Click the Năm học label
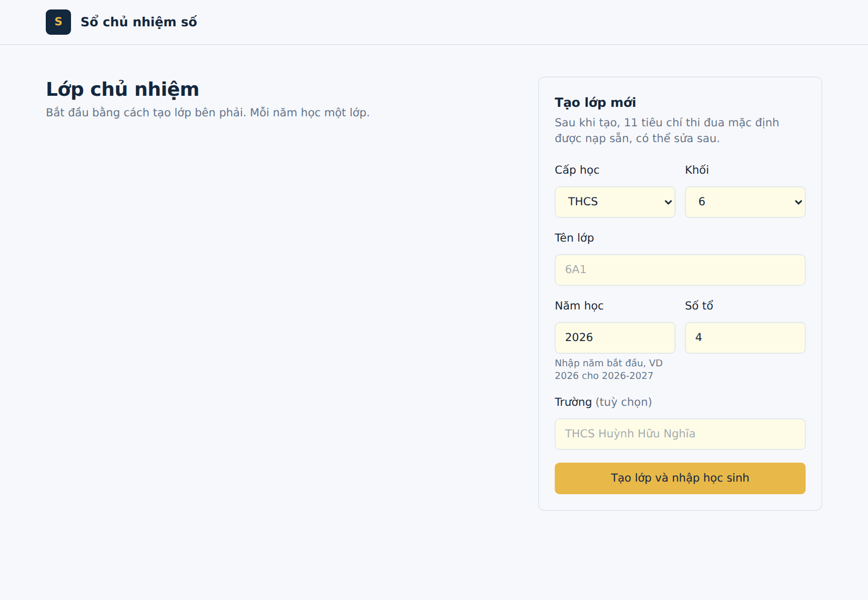The width and height of the screenshot is (868, 600). (x=579, y=306)
